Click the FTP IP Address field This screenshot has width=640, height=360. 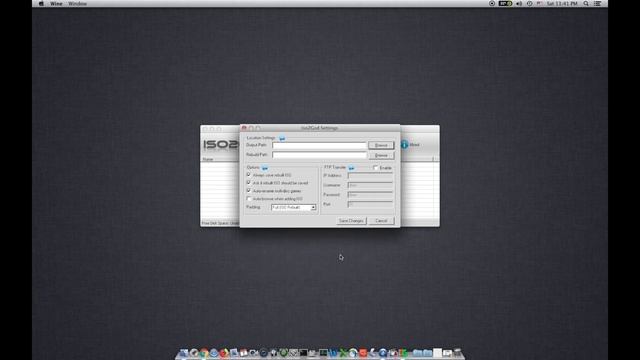point(370,176)
